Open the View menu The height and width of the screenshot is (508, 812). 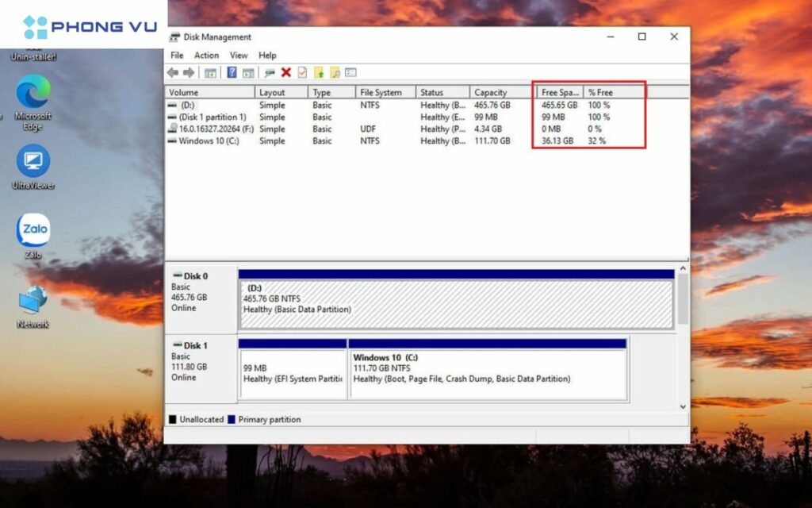click(239, 56)
